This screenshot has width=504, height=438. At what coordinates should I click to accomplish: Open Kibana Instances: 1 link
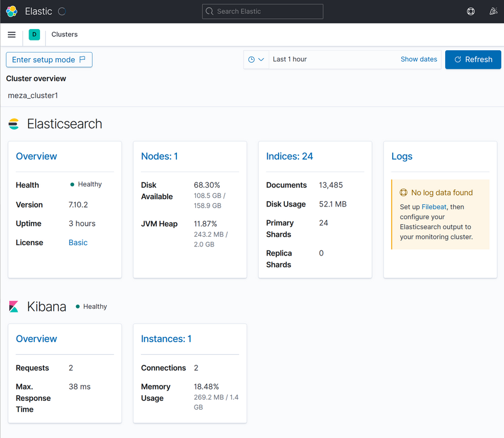(x=166, y=339)
